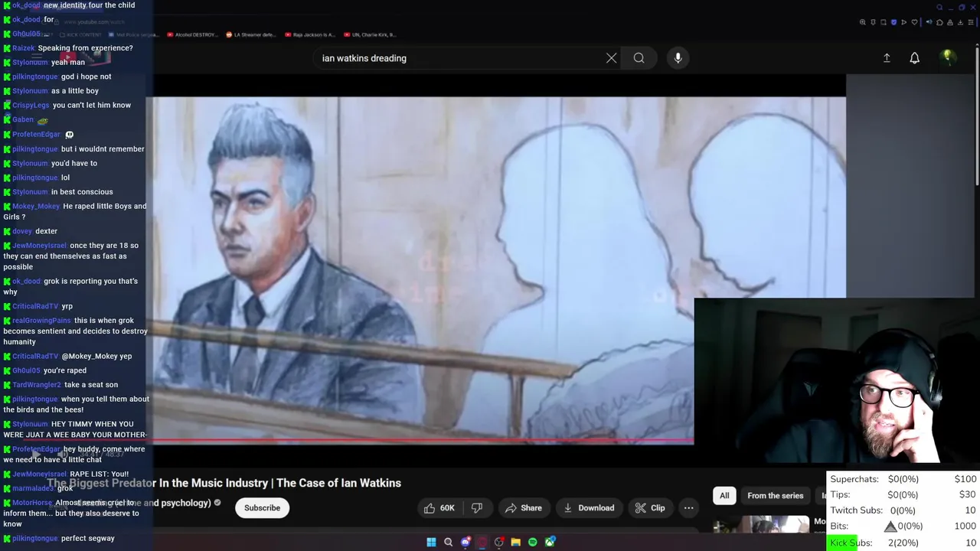Create a Clip of the video

(x=650, y=507)
